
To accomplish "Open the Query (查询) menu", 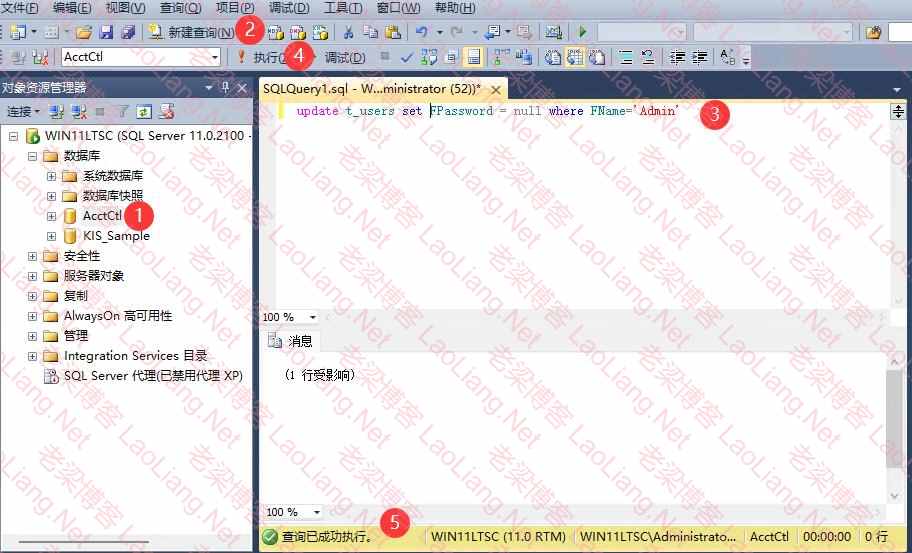I will click(x=180, y=8).
